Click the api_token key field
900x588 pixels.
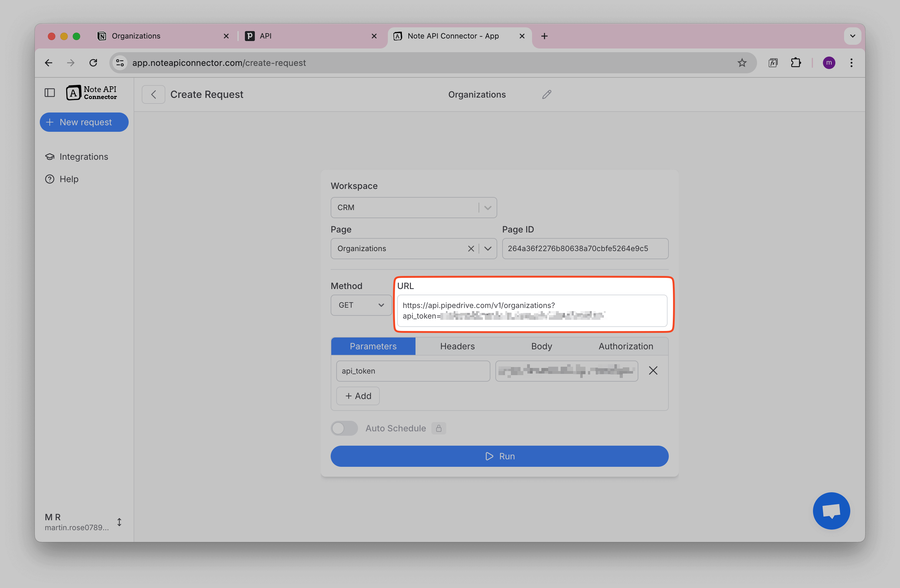point(413,371)
